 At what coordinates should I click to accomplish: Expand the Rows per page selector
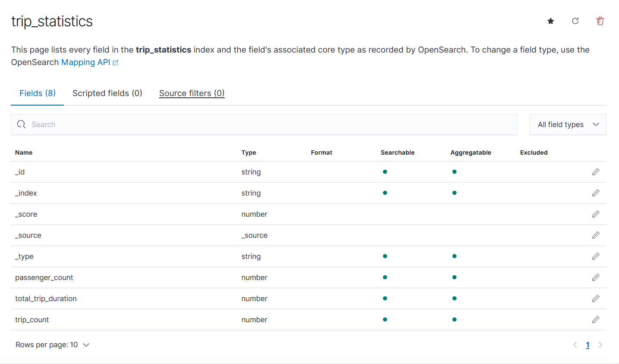click(x=52, y=345)
